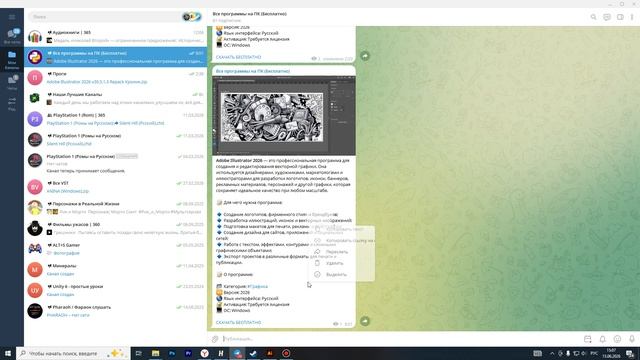Open Yandex Browser from the taskbar
Image resolution: width=640 pixels, height=360 pixels.
204,353
